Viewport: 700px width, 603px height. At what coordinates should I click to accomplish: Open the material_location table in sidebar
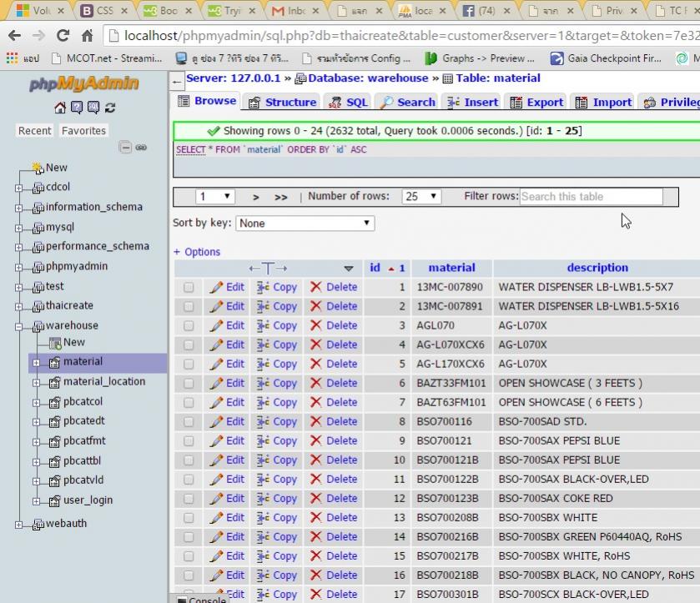103,382
